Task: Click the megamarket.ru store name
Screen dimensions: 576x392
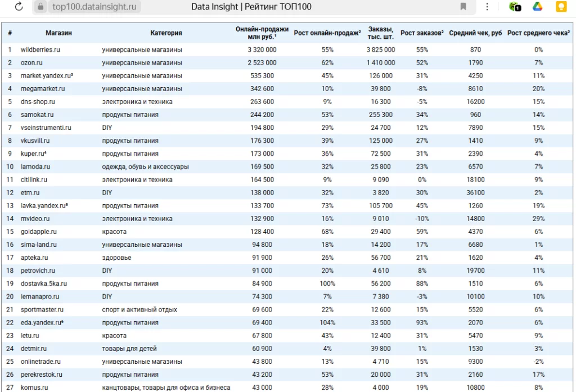Action: point(43,88)
